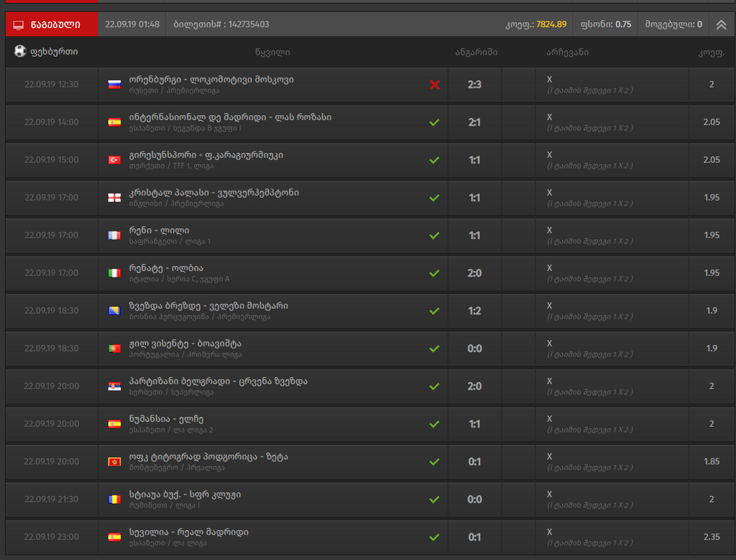Click the monitor icon in the red status label
Viewport: 736px width, 560px height.
(x=18, y=25)
